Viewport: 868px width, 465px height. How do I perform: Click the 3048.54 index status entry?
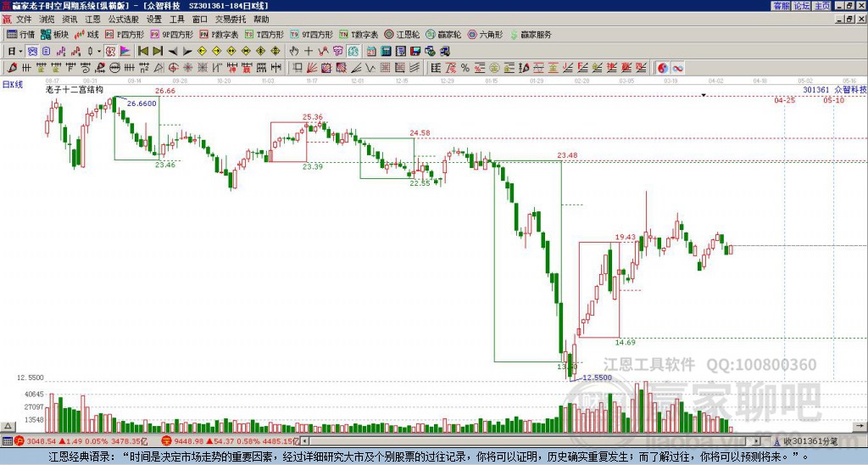79,441
